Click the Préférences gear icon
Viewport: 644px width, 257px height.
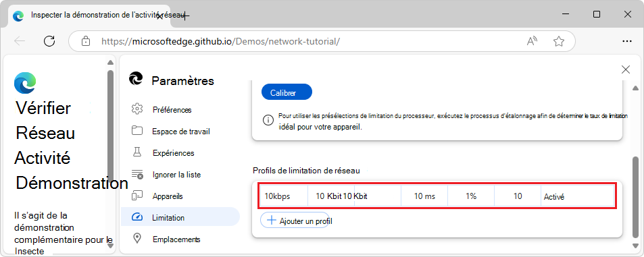pyautogui.click(x=137, y=109)
